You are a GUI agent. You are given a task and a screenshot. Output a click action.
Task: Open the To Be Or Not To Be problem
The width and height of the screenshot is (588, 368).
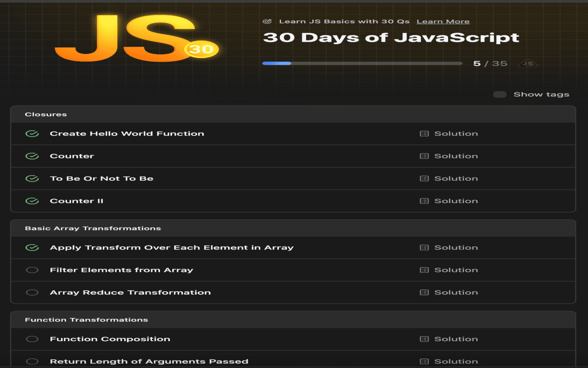click(102, 178)
